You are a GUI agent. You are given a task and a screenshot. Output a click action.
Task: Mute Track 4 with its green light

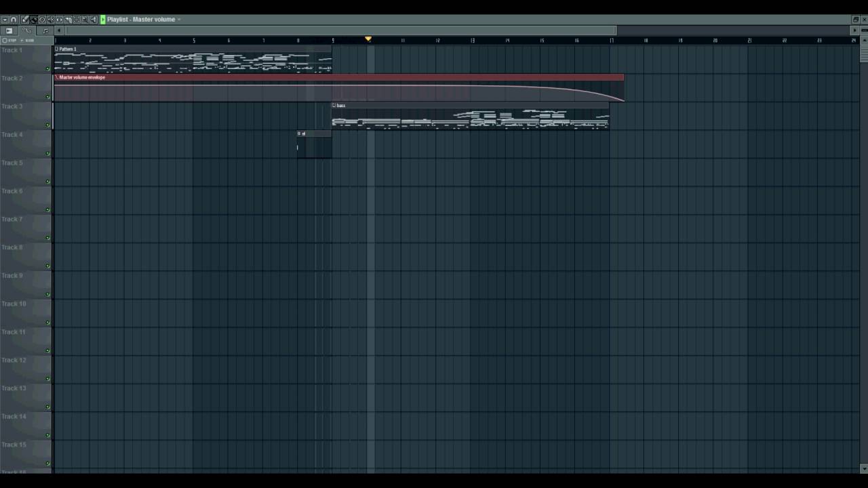[x=47, y=153]
